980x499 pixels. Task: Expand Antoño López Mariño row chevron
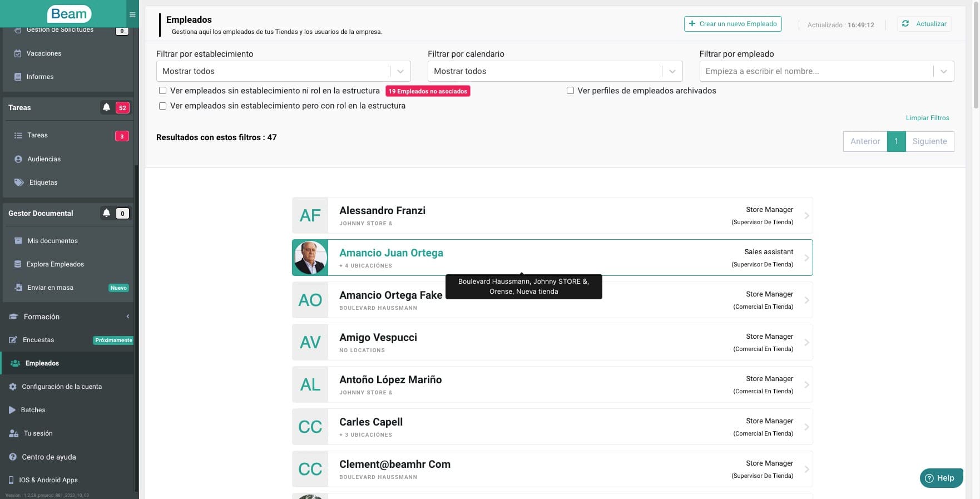pyautogui.click(x=806, y=385)
